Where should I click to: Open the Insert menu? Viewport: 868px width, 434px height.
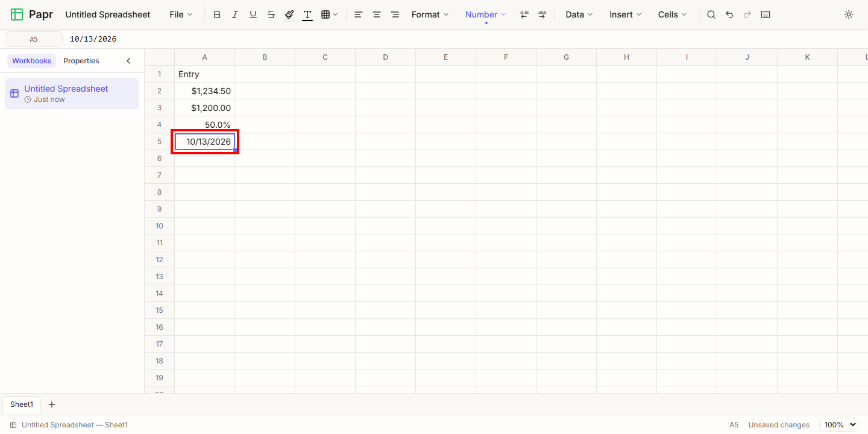point(626,14)
